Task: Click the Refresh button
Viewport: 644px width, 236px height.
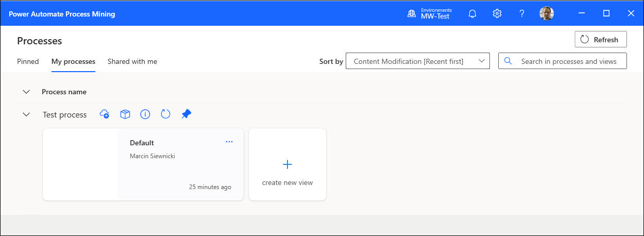Action: click(600, 40)
